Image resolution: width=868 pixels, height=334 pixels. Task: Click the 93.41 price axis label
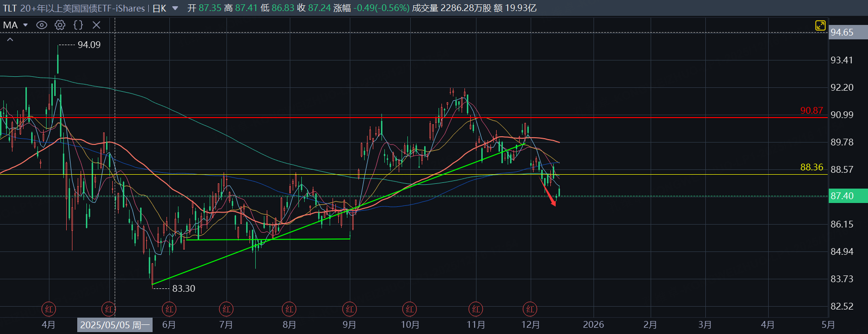point(842,60)
